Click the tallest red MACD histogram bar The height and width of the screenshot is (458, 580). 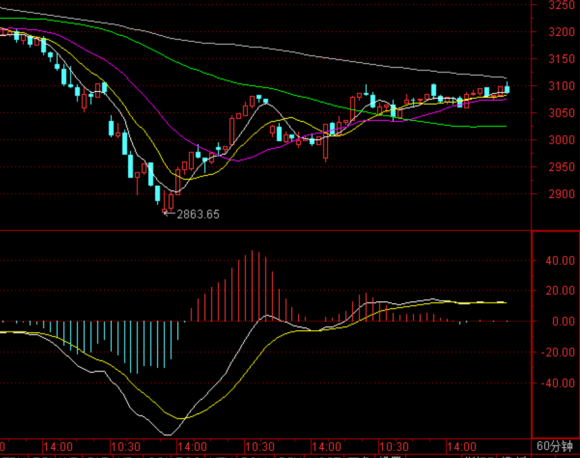coord(252,286)
